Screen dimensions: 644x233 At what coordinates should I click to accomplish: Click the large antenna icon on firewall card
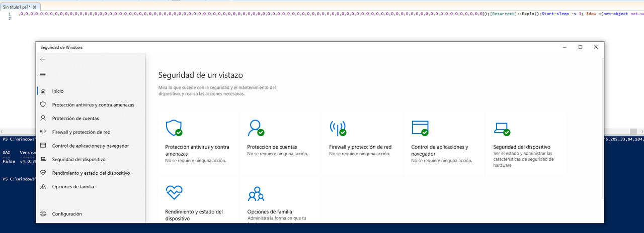338,128
